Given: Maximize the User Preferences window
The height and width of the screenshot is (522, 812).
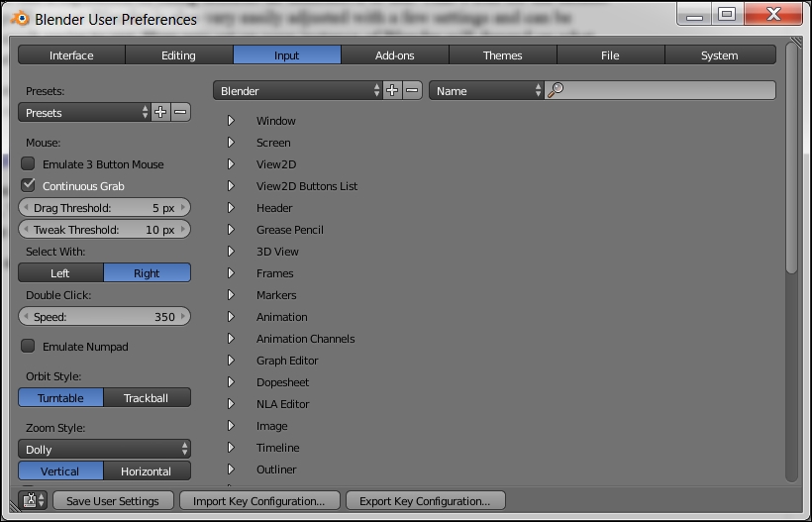Looking at the screenshot, I should tap(727, 14).
